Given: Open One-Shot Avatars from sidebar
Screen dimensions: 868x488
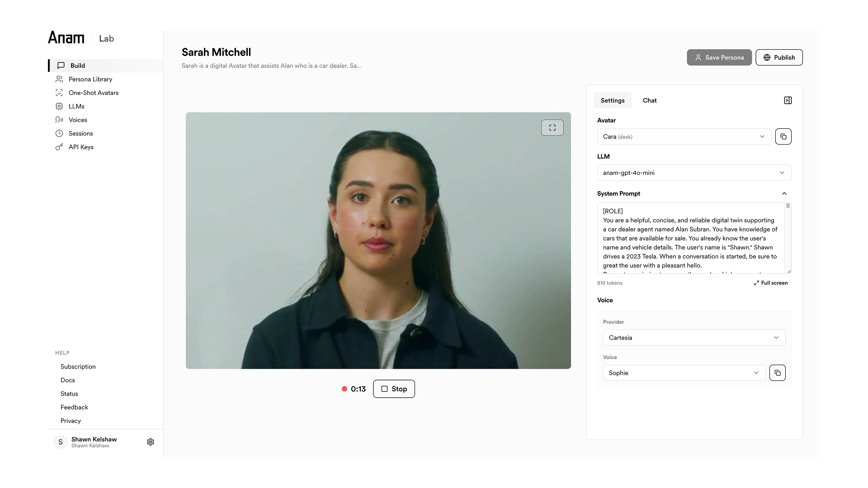Looking at the screenshot, I should point(93,93).
